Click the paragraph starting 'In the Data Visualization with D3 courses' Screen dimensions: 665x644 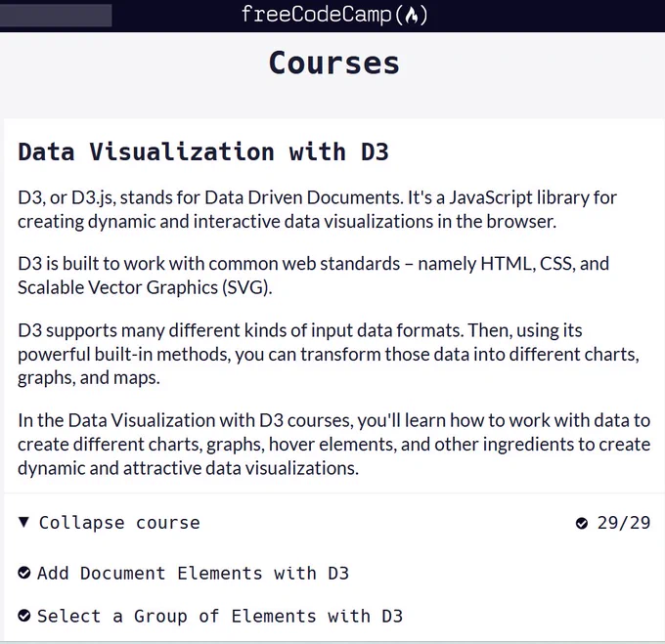[x=333, y=444]
